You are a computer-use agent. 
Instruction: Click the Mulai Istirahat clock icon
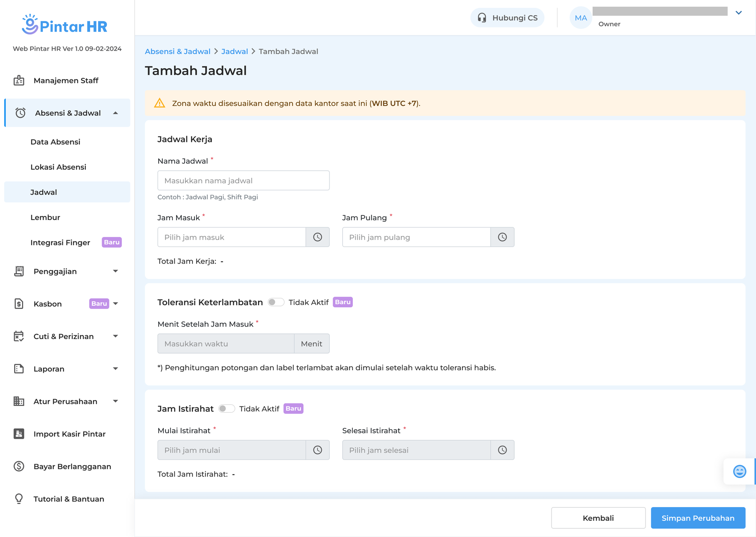coord(317,450)
